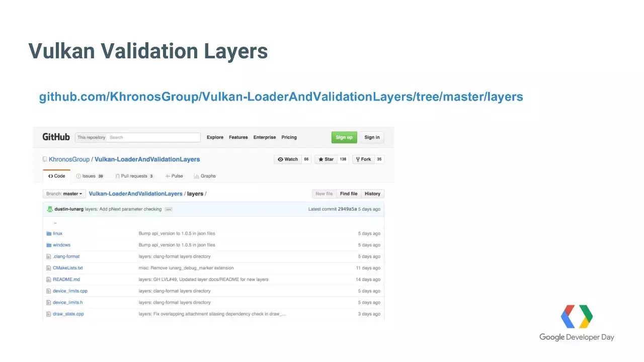644x362 pixels.
Task: Click the green Sign up button
Action: click(x=344, y=137)
